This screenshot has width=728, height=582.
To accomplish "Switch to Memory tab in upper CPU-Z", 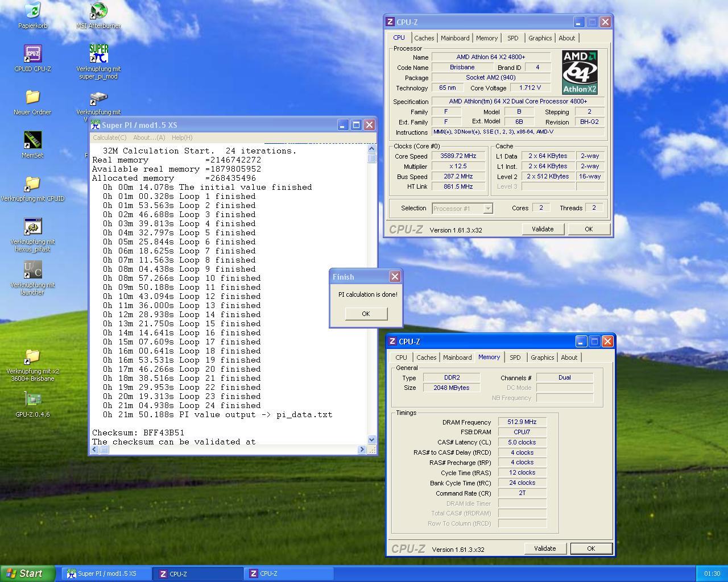I will click(x=487, y=38).
